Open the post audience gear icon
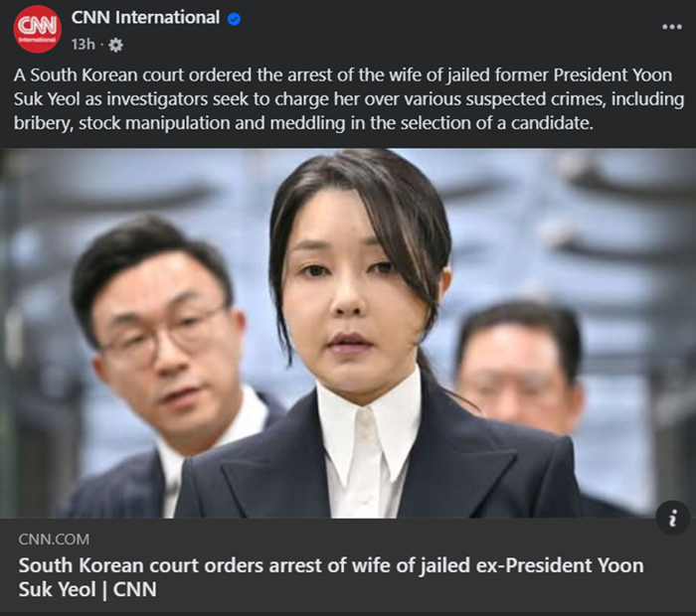Viewport: 696px width, 616px height. 116,45
